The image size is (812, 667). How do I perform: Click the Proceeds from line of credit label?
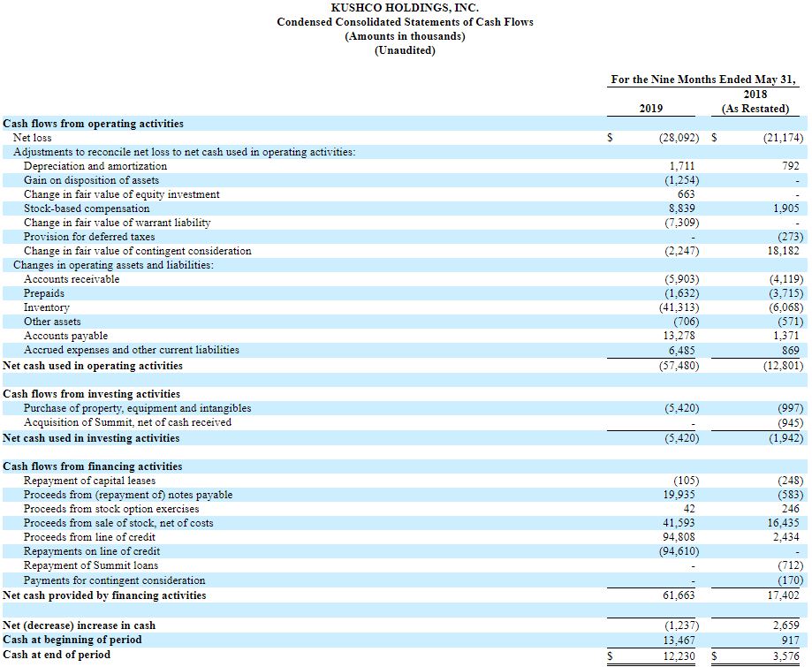[x=89, y=537]
